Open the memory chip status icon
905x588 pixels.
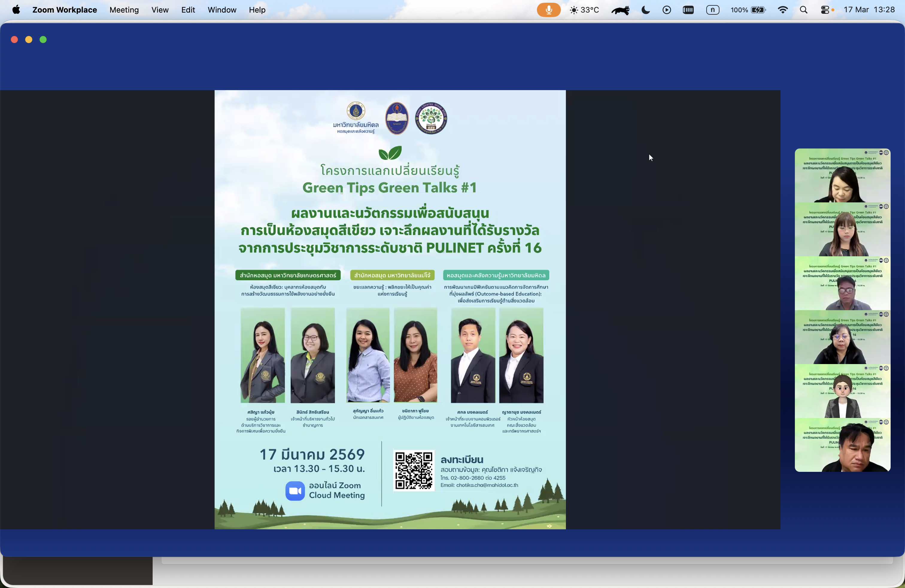[688, 10]
